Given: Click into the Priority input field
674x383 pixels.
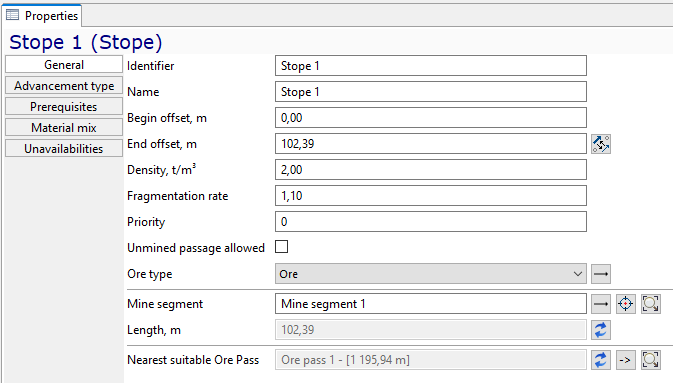Looking at the screenshot, I should (431, 222).
